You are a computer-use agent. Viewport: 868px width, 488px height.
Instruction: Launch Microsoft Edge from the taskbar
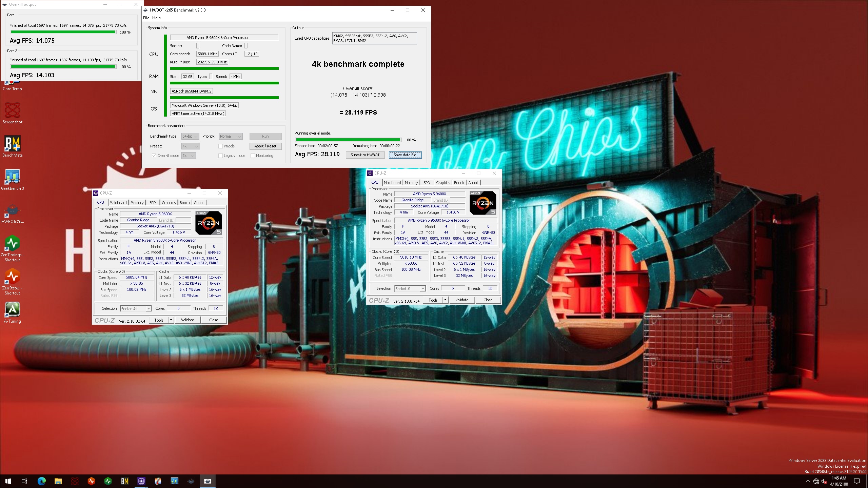pyautogui.click(x=41, y=481)
